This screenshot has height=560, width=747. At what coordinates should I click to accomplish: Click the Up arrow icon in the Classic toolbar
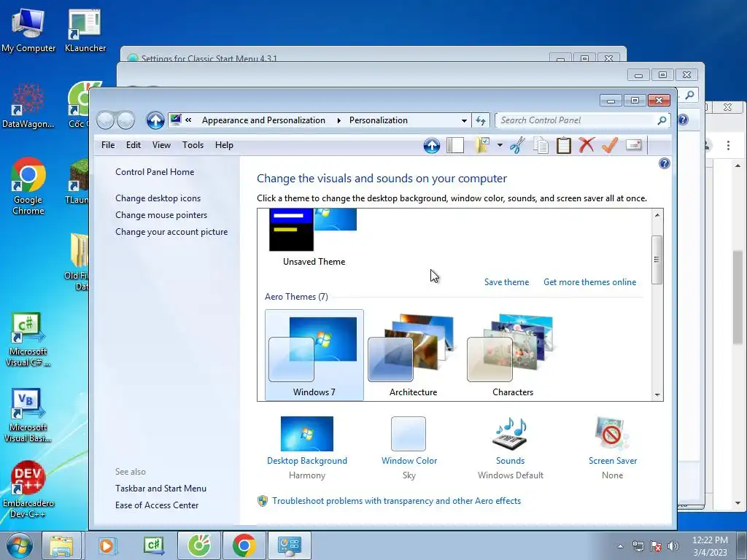point(432,145)
